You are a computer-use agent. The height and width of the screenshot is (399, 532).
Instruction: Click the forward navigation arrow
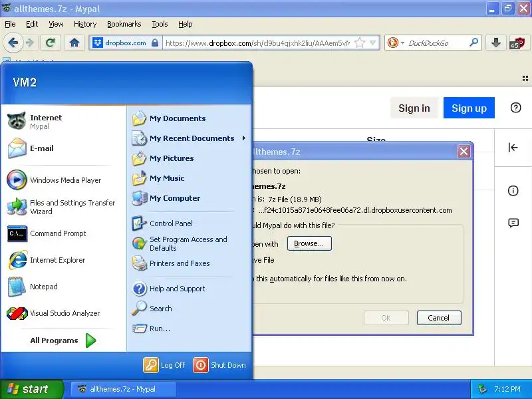click(x=30, y=43)
